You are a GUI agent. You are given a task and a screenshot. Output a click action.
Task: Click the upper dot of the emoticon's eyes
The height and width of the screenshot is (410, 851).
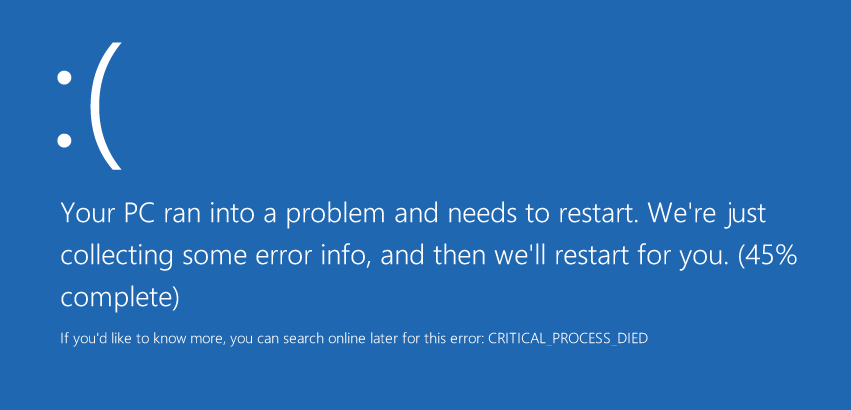point(65,78)
